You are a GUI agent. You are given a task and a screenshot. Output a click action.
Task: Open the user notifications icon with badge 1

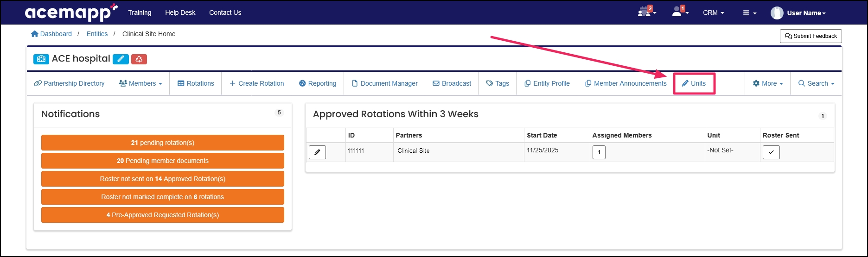[x=679, y=12]
